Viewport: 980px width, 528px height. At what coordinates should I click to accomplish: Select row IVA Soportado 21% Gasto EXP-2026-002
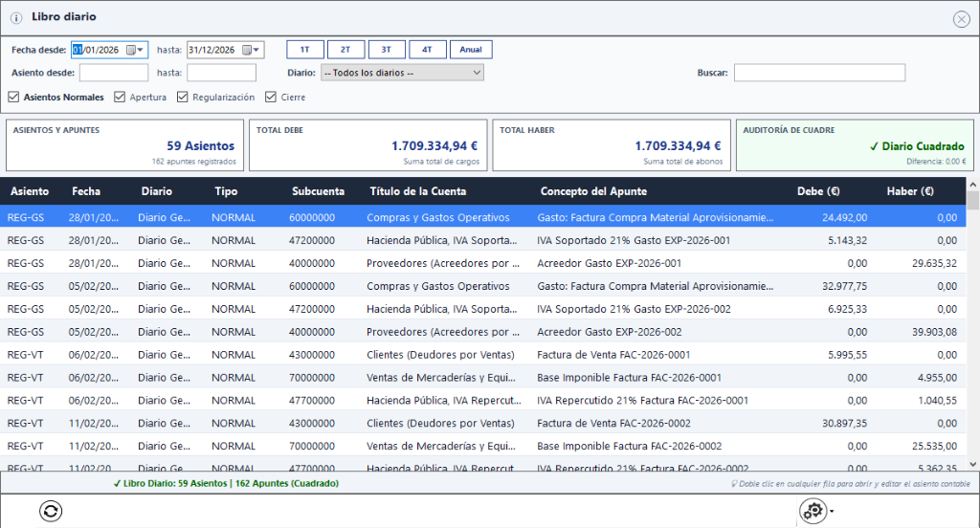[482, 309]
